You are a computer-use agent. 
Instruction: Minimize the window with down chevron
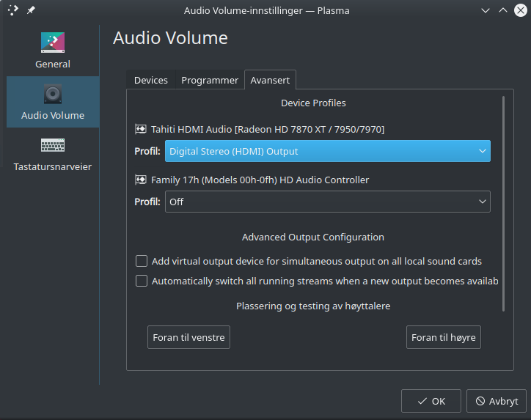click(x=486, y=10)
